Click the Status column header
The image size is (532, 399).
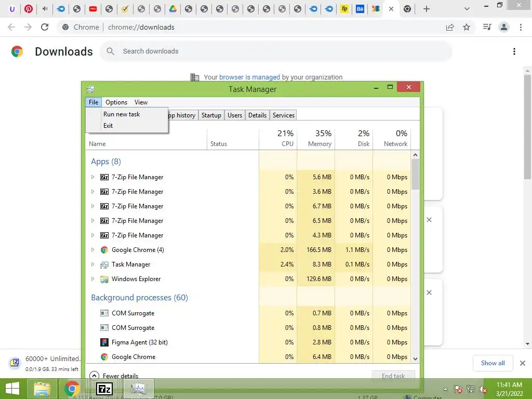point(233,138)
